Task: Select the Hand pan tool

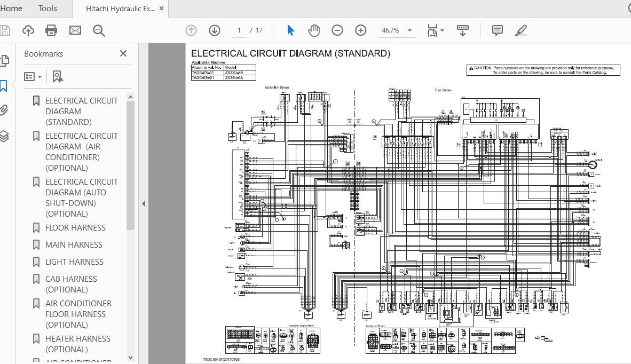Action: (314, 30)
